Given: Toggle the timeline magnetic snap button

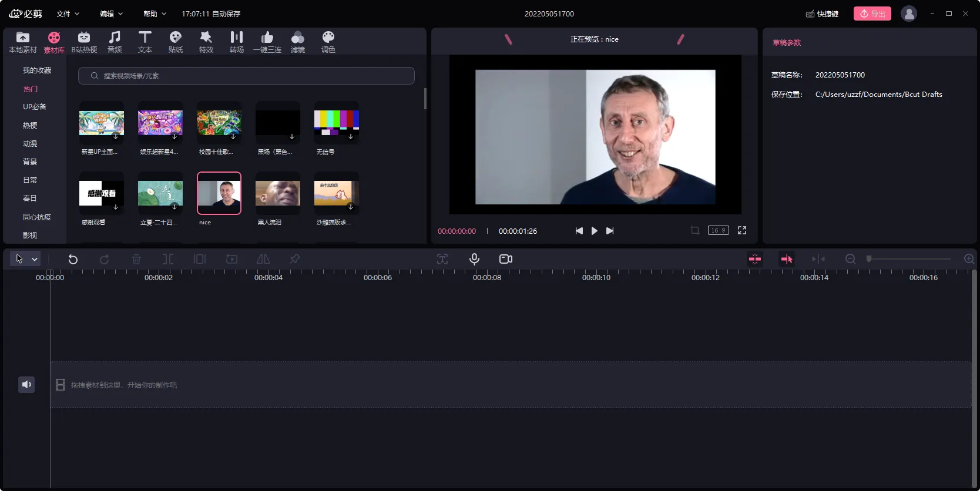Looking at the screenshot, I should click(x=755, y=259).
